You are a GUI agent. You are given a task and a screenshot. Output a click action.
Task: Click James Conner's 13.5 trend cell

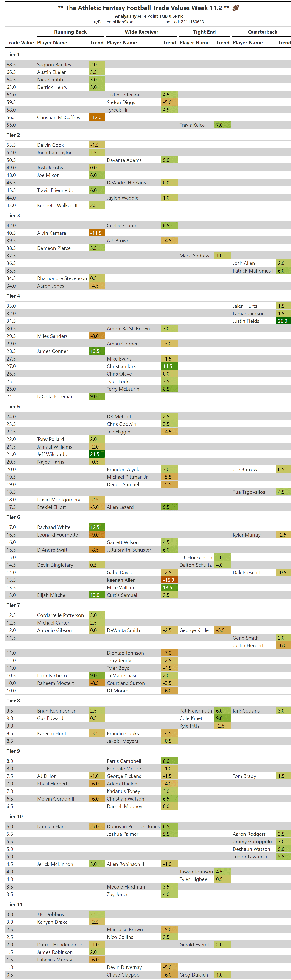(x=97, y=351)
